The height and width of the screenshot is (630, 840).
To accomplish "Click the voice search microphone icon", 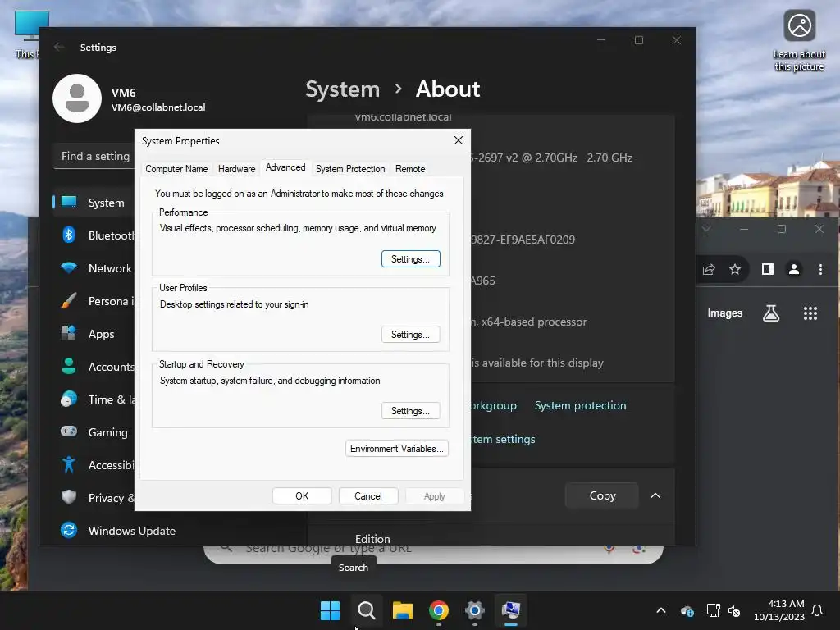I will click(x=609, y=549).
